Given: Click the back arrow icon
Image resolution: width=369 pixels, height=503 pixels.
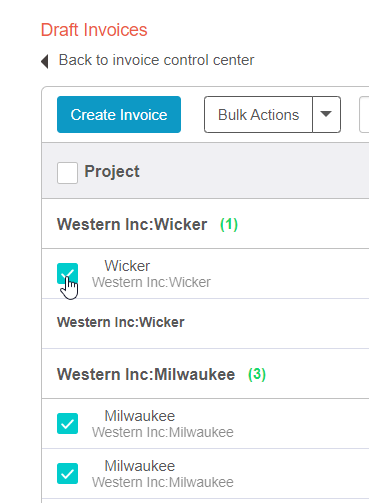Looking at the screenshot, I should (x=45, y=61).
